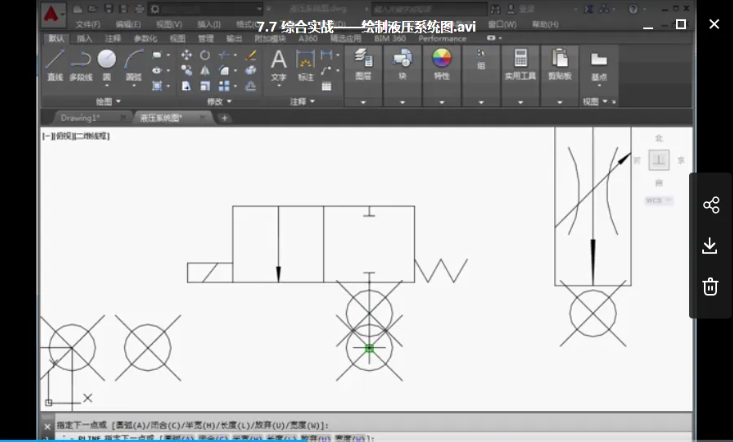Select the 直线 Line tool
Image resolution: width=733 pixels, height=442 pixels.
pyautogui.click(x=55, y=65)
